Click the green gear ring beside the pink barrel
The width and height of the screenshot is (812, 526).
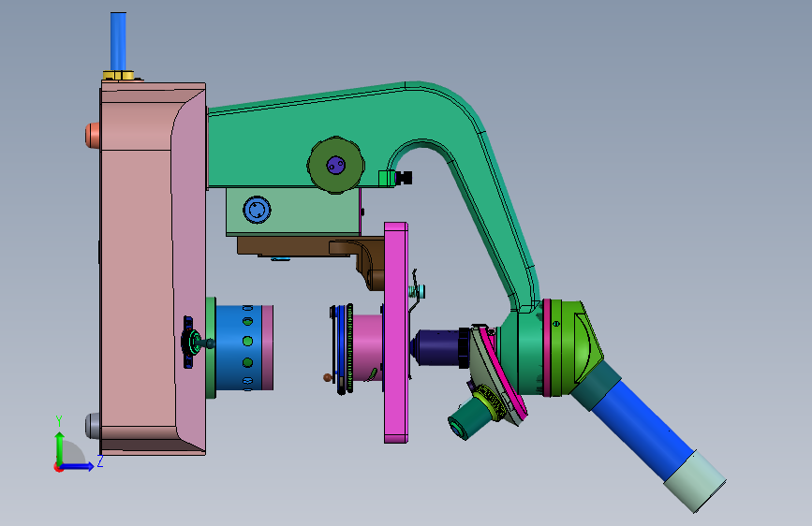coord(349,348)
